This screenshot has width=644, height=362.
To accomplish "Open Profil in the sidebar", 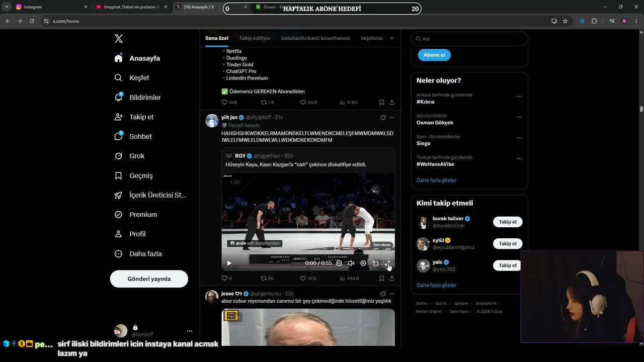I will click(130, 234).
